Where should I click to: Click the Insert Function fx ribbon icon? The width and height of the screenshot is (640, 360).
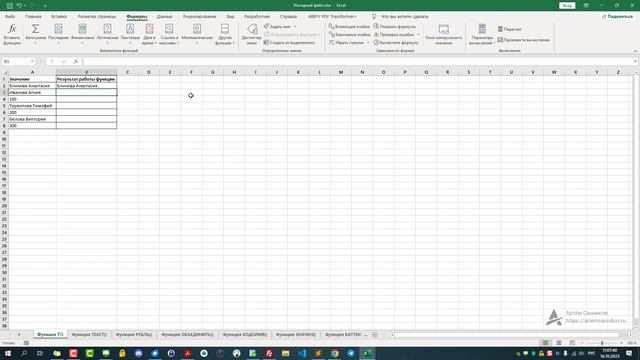[12, 29]
